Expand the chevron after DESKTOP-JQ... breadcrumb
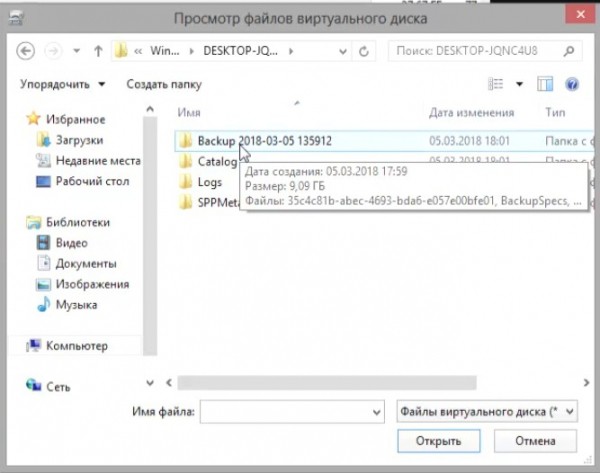 click(291, 51)
